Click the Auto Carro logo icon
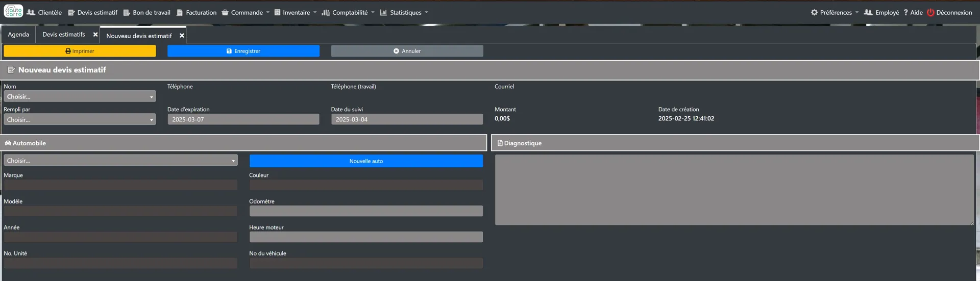This screenshot has width=980, height=281. (x=13, y=11)
